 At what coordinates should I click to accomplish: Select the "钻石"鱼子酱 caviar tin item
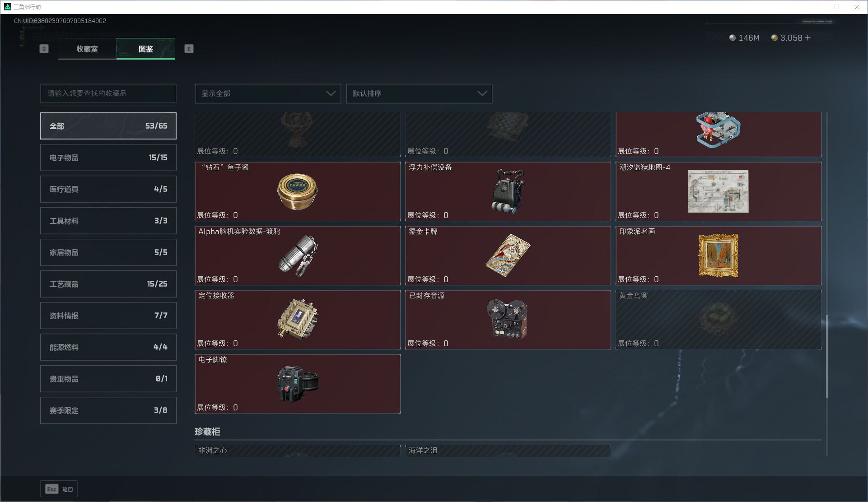[297, 191]
